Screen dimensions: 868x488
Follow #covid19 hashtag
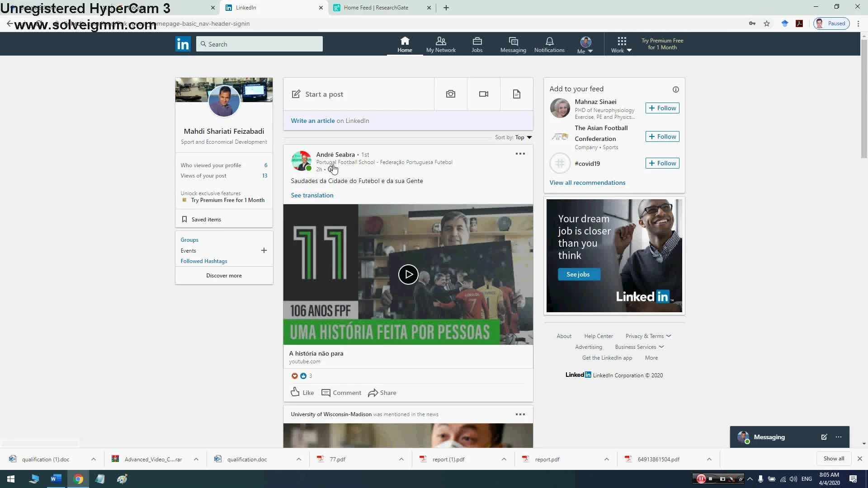click(662, 163)
